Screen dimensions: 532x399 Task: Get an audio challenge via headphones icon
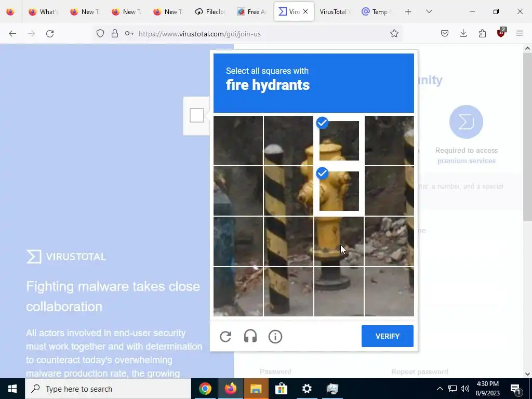point(250,337)
